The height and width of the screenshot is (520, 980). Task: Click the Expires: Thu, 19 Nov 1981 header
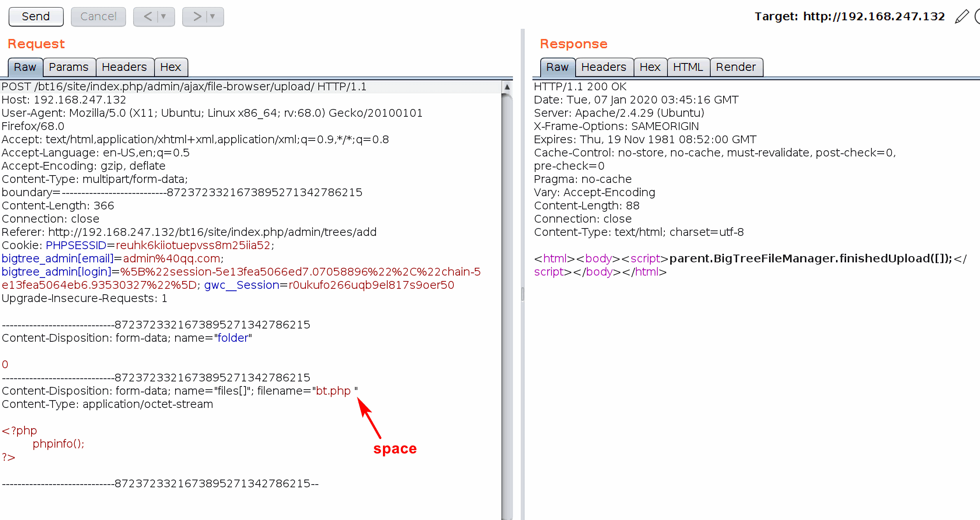pos(645,139)
